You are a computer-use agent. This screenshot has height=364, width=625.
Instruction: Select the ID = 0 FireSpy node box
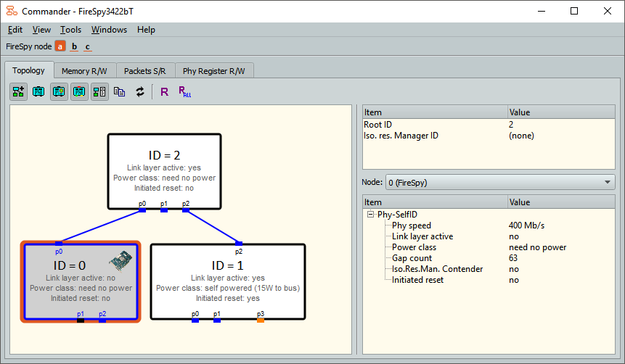pyautogui.click(x=81, y=281)
